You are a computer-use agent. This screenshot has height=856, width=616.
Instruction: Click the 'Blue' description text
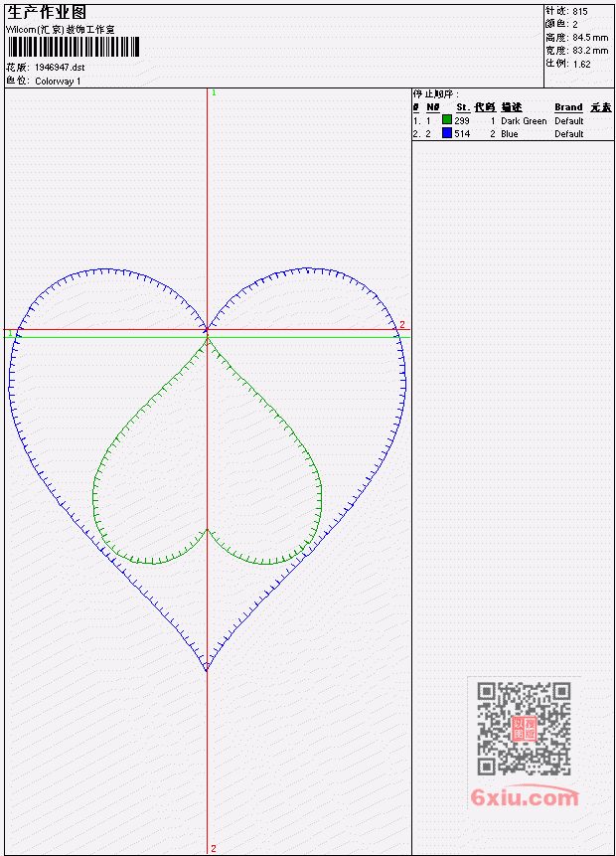510,134
